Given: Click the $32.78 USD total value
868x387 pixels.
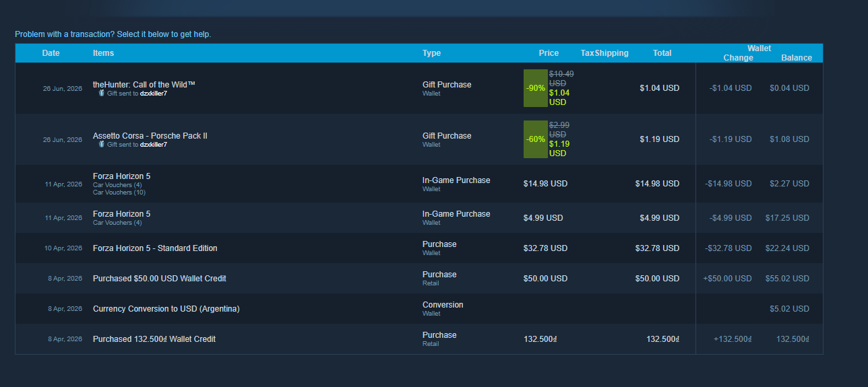Looking at the screenshot, I should (x=657, y=248).
